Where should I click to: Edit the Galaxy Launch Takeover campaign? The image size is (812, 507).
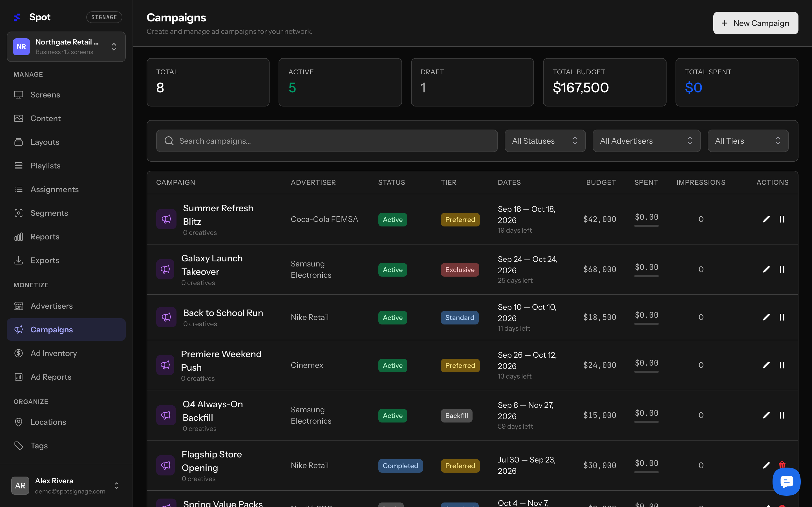click(766, 269)
